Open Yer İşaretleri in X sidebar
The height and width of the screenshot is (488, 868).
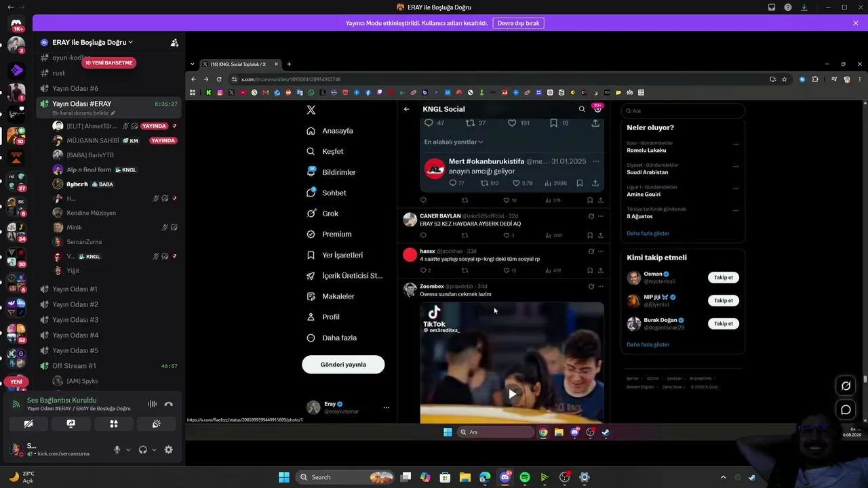click(x=334, y=255)
